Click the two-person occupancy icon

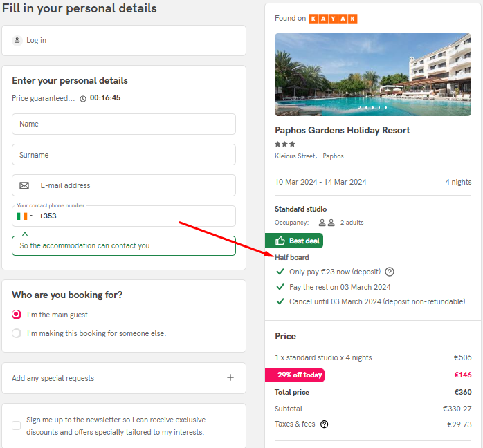327,223
